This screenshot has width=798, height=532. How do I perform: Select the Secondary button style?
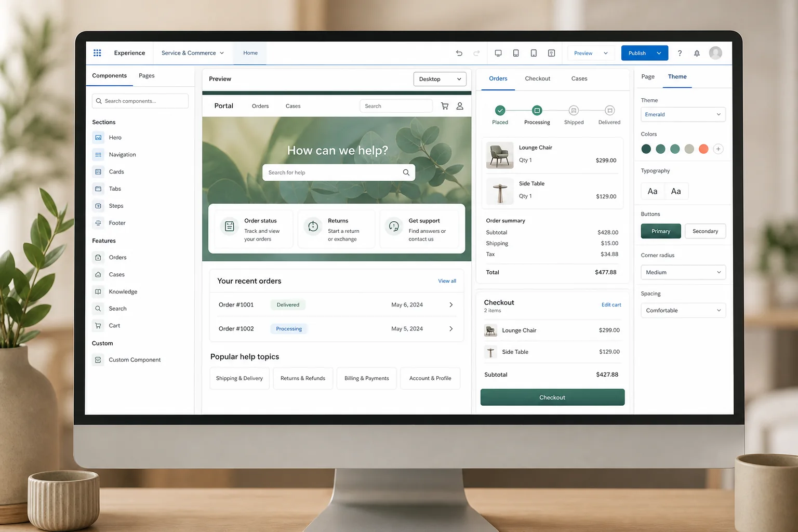coord(705,231)
